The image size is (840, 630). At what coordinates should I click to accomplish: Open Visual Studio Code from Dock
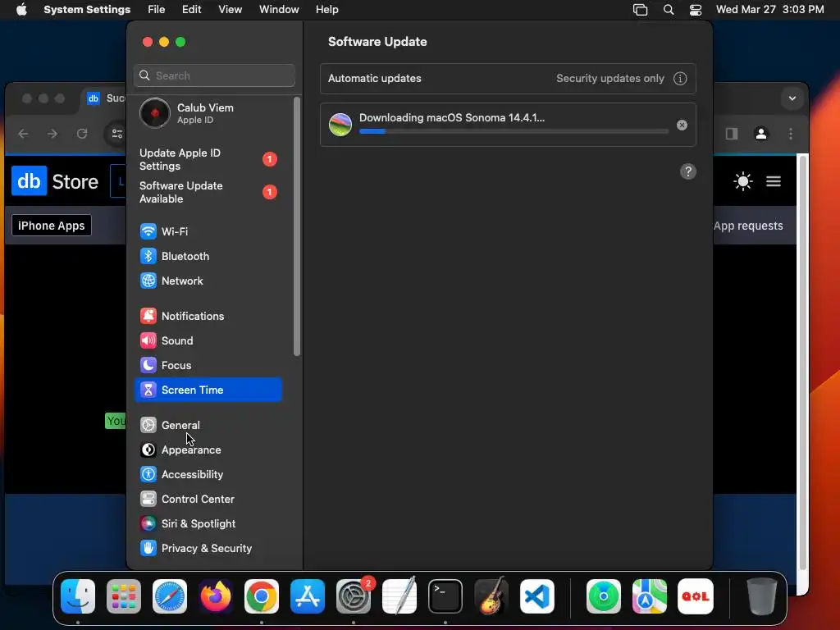pos(536,596)
